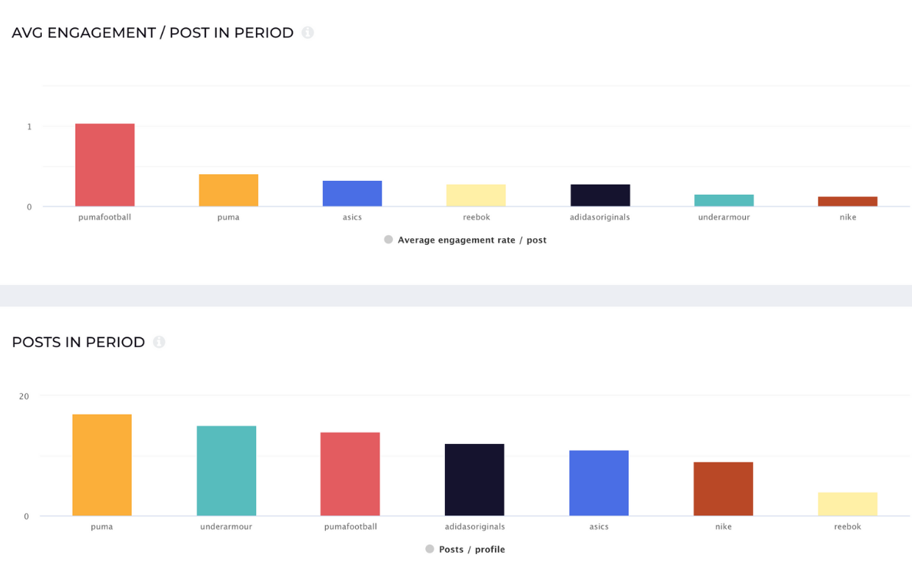Select orange puma bar in engagement chart
912x588 pixels.
point(228,190)
